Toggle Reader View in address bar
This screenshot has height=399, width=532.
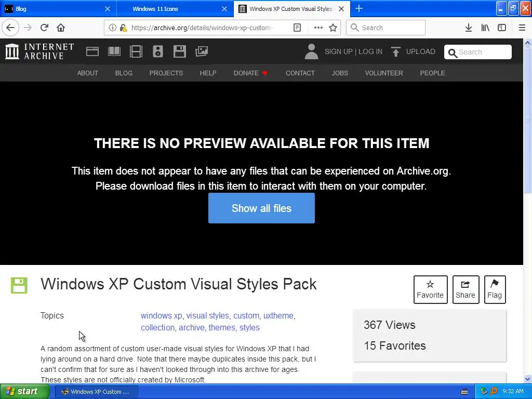click(297, 28)
